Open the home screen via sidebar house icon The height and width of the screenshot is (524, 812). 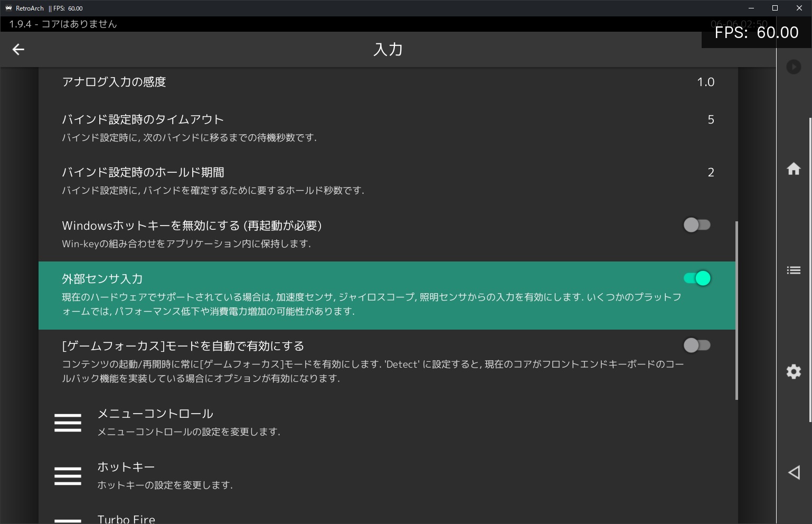click(794, 169)
